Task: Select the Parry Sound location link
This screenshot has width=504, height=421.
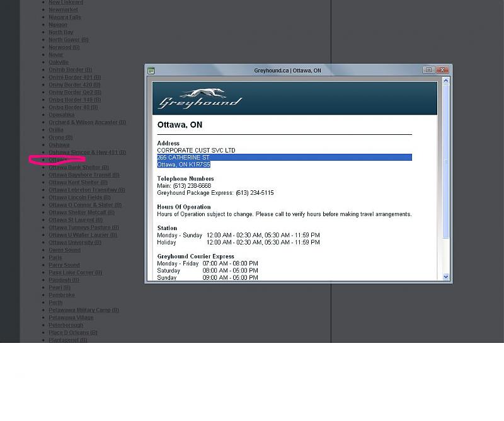Action: point(64,265)
